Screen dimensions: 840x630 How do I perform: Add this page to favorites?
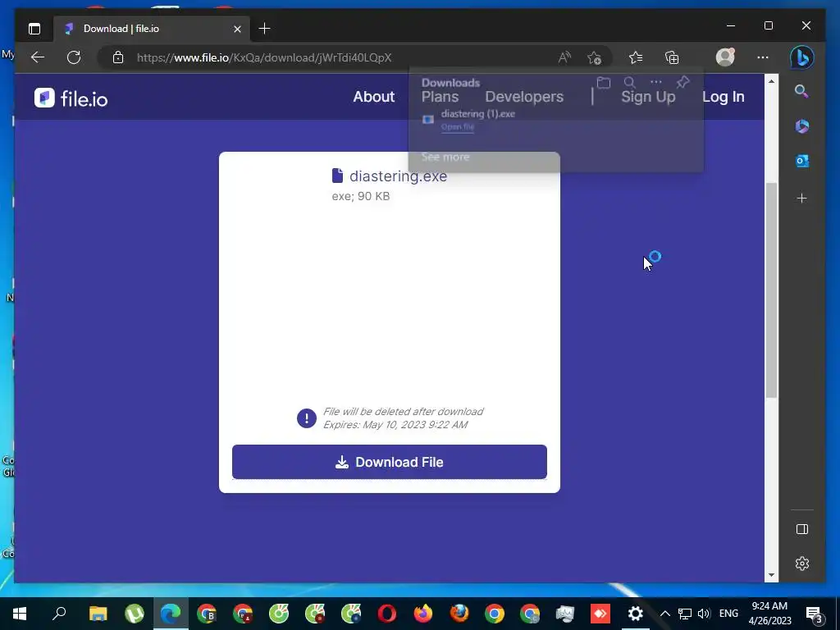594,57
